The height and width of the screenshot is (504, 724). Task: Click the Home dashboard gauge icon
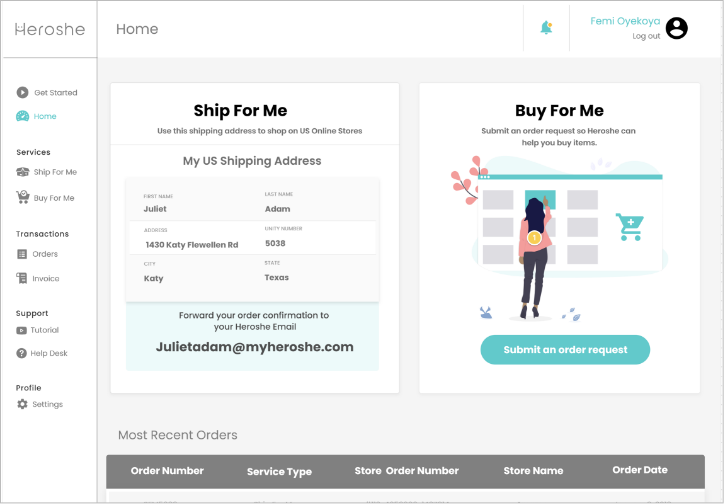click(22, 116)
